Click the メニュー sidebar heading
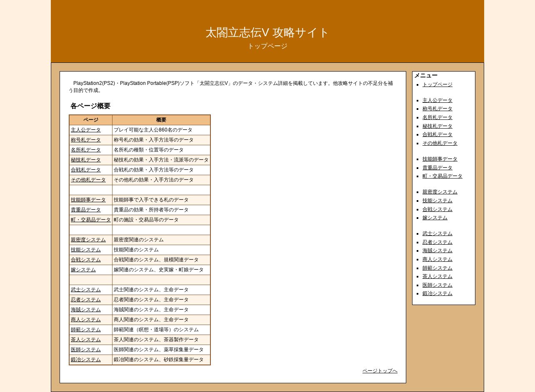Viewport: 535px width, 392px height. 426,75
